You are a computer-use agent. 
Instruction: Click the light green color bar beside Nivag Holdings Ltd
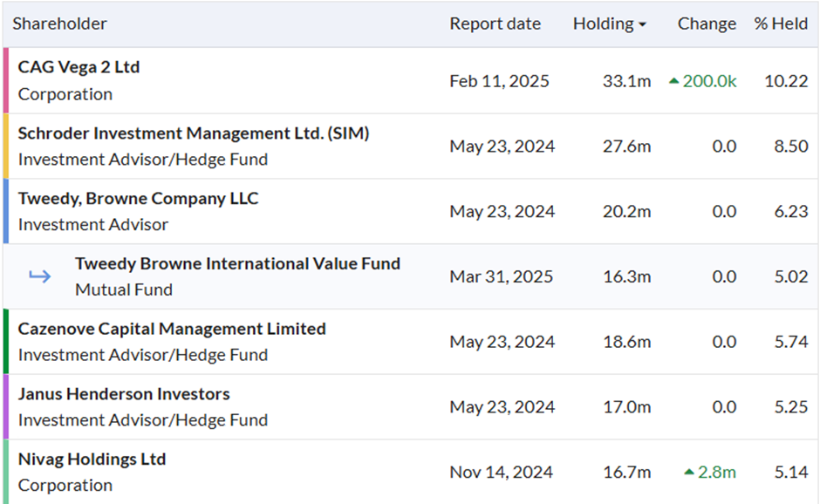coord(6,472)
